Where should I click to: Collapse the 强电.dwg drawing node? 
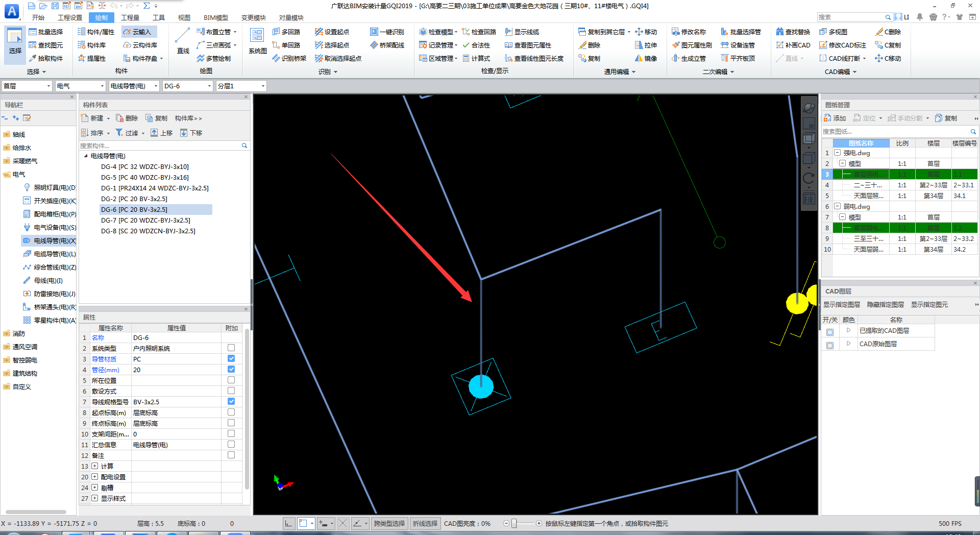point(838,153)
